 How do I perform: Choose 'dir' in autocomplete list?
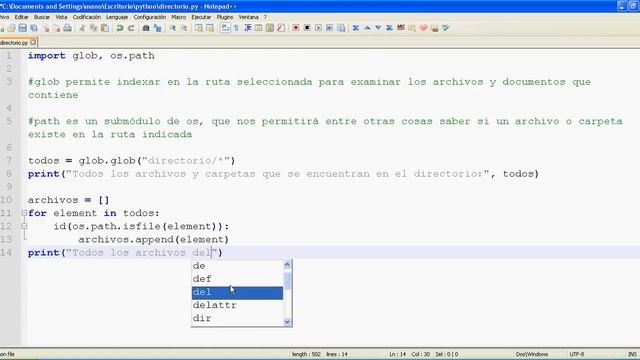pyautogui.click(x=237, y=318)
